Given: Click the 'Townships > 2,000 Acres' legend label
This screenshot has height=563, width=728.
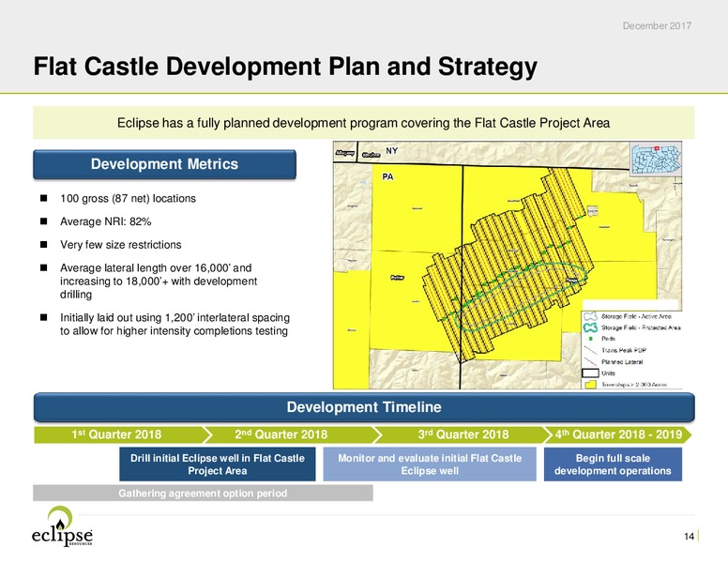Looking at the screenshot, I should point(634,385).
